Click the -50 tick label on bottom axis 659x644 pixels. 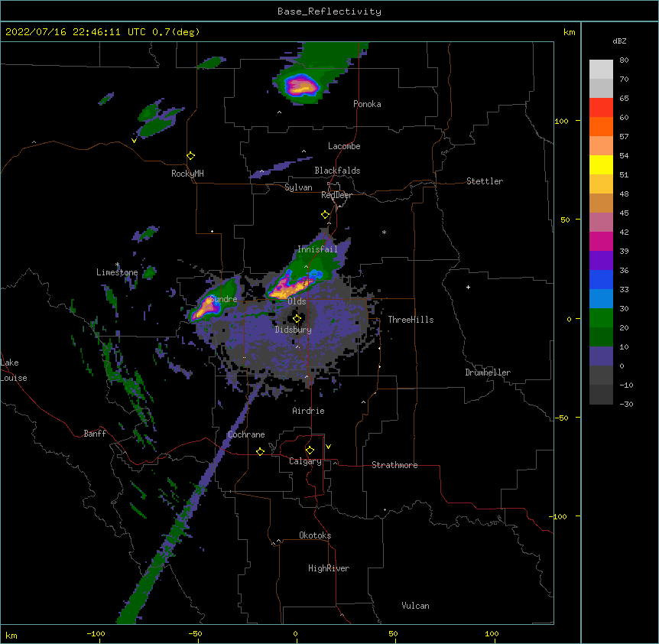coord(195,633)
